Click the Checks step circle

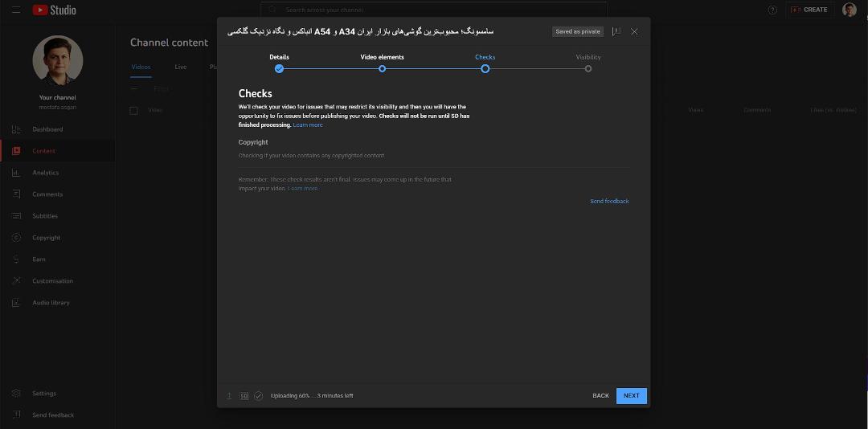485,68
